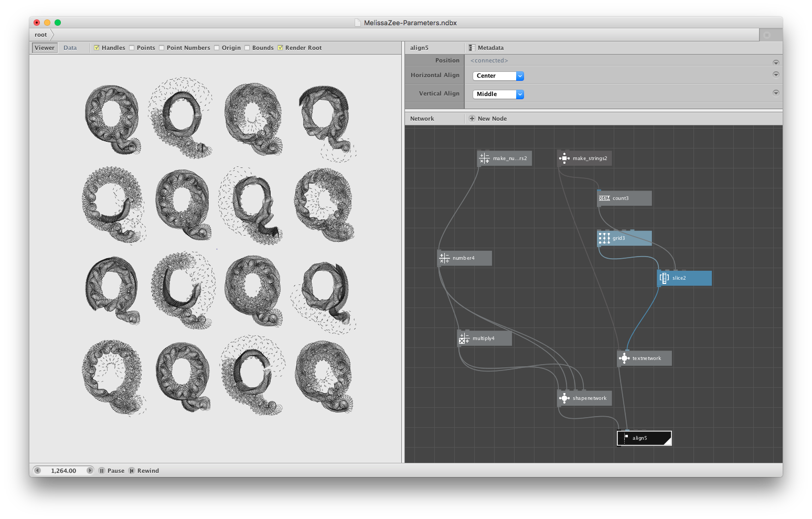Expand the Horizontal Align options arrow
The image size is (812, 519).
pos(776,75)
